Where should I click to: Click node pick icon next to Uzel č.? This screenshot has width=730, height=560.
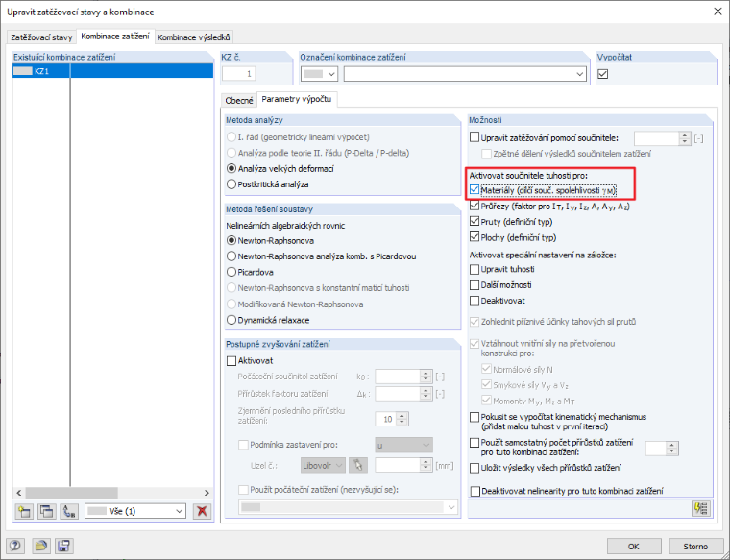(x=358, y=465)
